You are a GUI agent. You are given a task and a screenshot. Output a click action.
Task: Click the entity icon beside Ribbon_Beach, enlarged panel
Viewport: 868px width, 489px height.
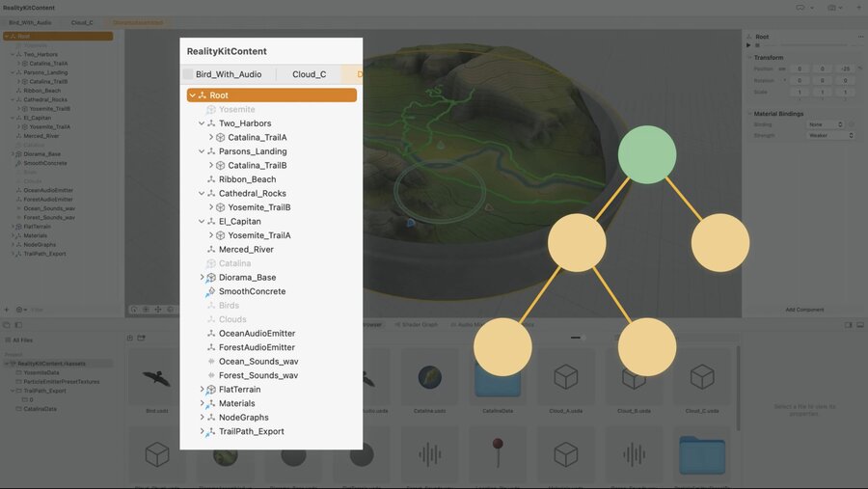click(211, 179)
